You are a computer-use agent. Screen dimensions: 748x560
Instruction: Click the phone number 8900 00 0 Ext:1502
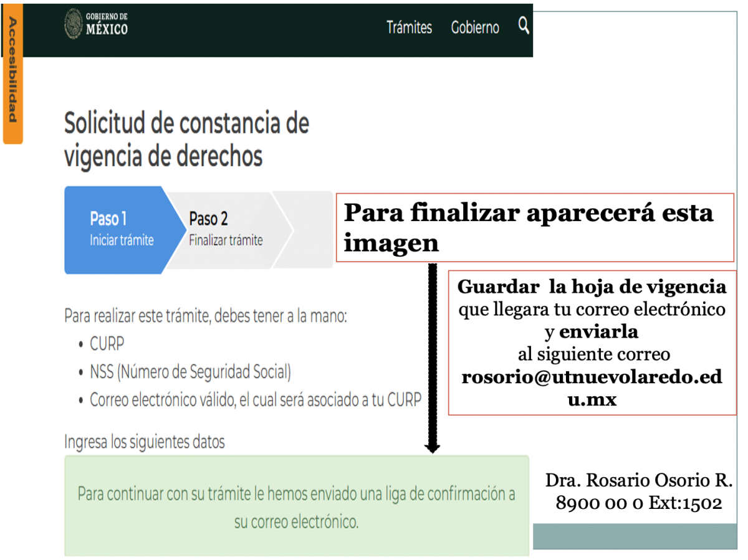pos(638,503)
